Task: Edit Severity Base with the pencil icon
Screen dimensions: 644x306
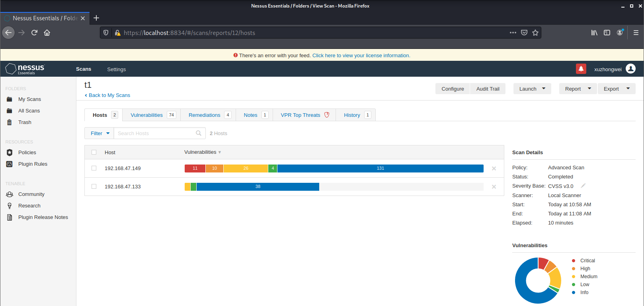Action: point(583,186)
